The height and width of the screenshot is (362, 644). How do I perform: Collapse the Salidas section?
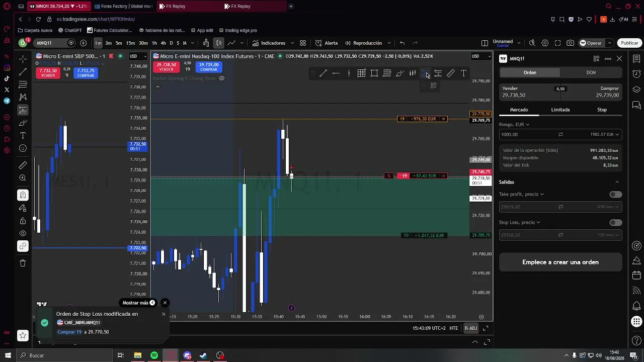617,182
